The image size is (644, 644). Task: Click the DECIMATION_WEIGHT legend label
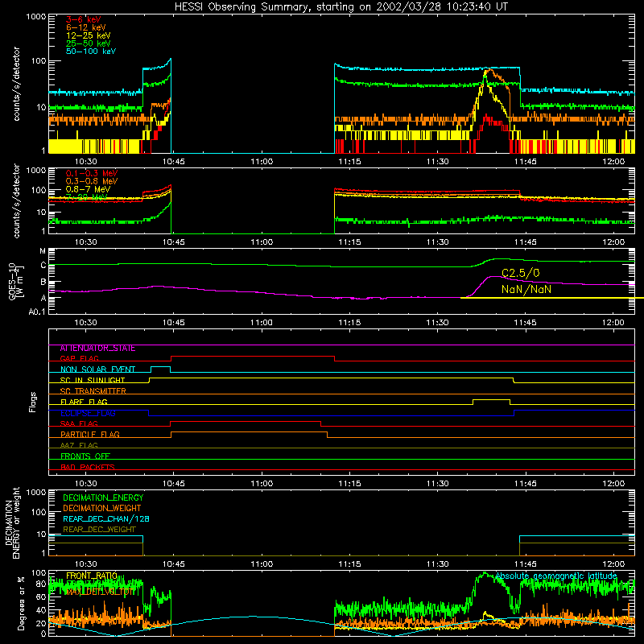tap(102, 508)
